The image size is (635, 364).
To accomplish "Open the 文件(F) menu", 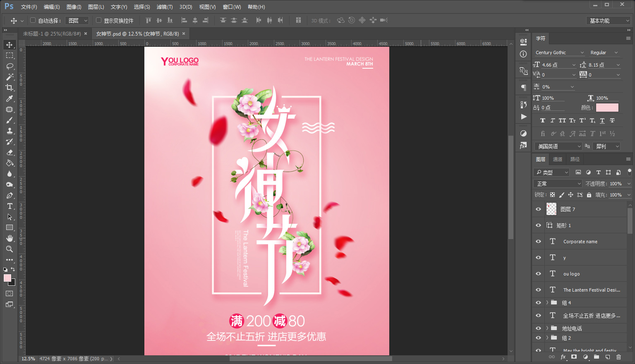I will tap(29, 7).
